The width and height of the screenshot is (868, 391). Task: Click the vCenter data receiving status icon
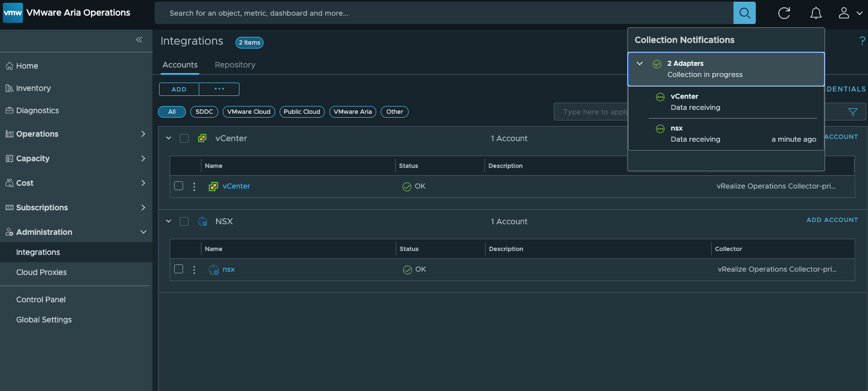660,97
